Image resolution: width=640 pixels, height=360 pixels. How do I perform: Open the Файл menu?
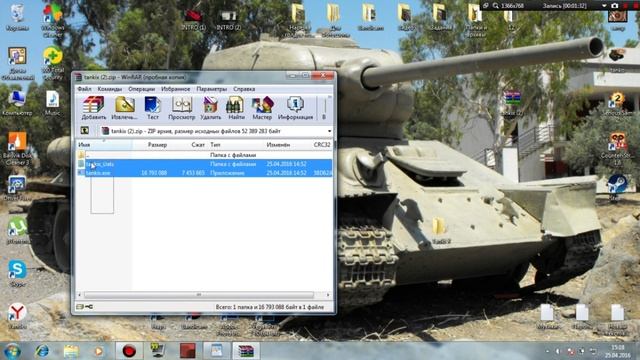click(x=84, y=89)
